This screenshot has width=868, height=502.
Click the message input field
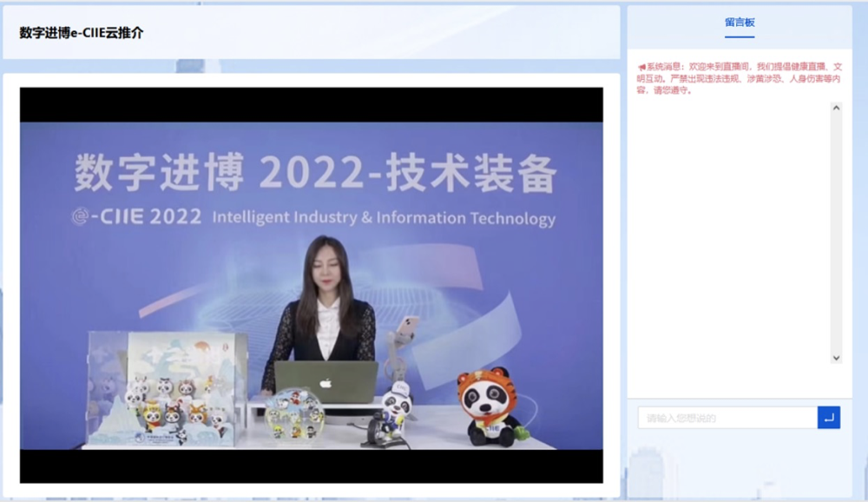coord(727,418)
